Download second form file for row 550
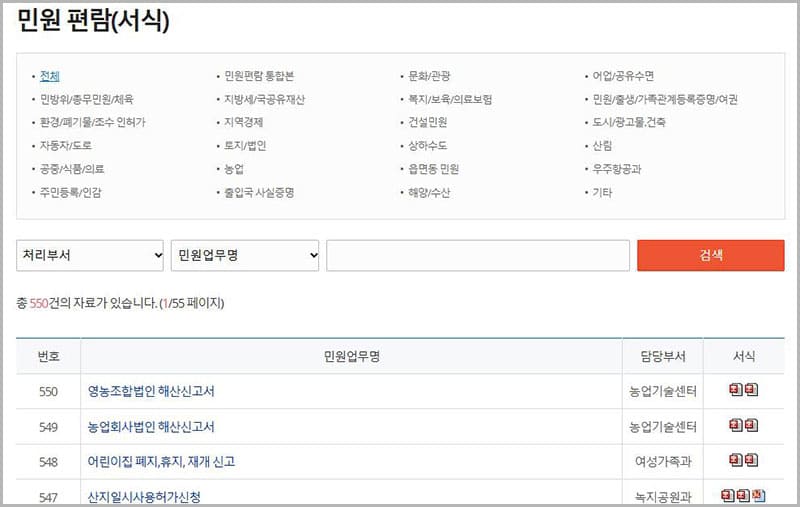This screenshot has height=507, width=800. click(x=751, y=390)
